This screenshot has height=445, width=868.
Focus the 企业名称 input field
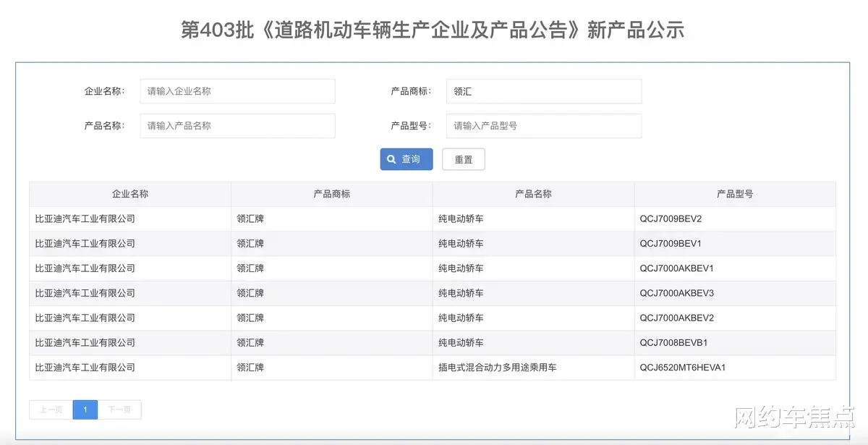237,91
